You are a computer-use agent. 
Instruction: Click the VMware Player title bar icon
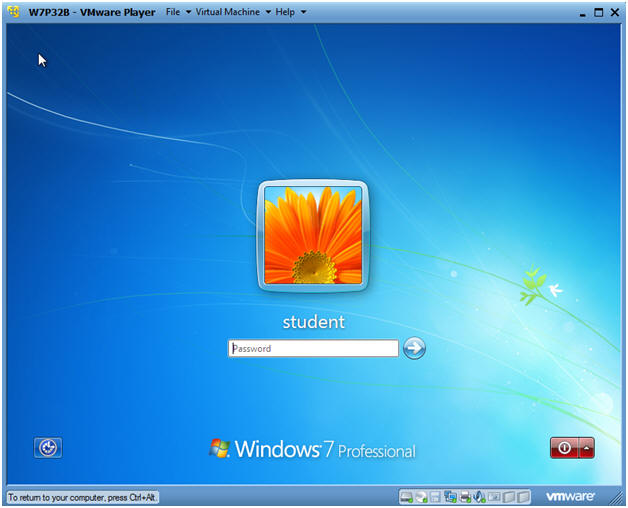(x=14, y=12)
